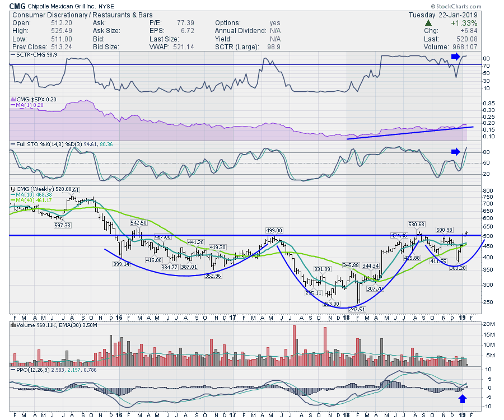
Task: Click the 352.96 low price label
Action: 213,276
